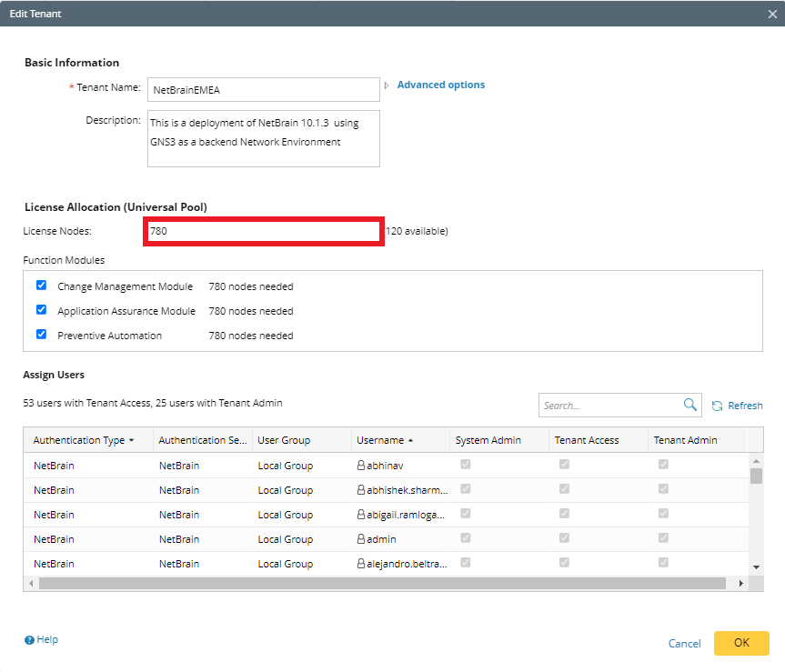Click the Authentication Se... column header

pyautogui.click(x=203, y=440)
